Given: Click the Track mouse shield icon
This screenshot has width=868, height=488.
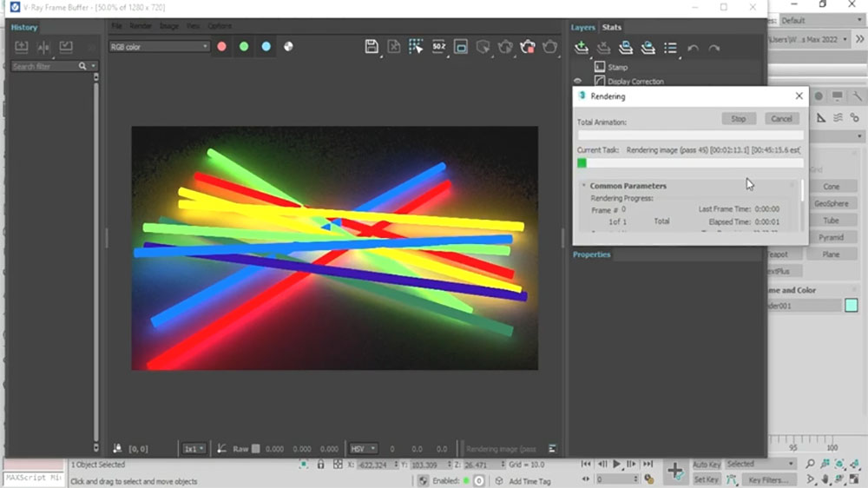Looking at the screenshot, I should (x=483, y=47).
